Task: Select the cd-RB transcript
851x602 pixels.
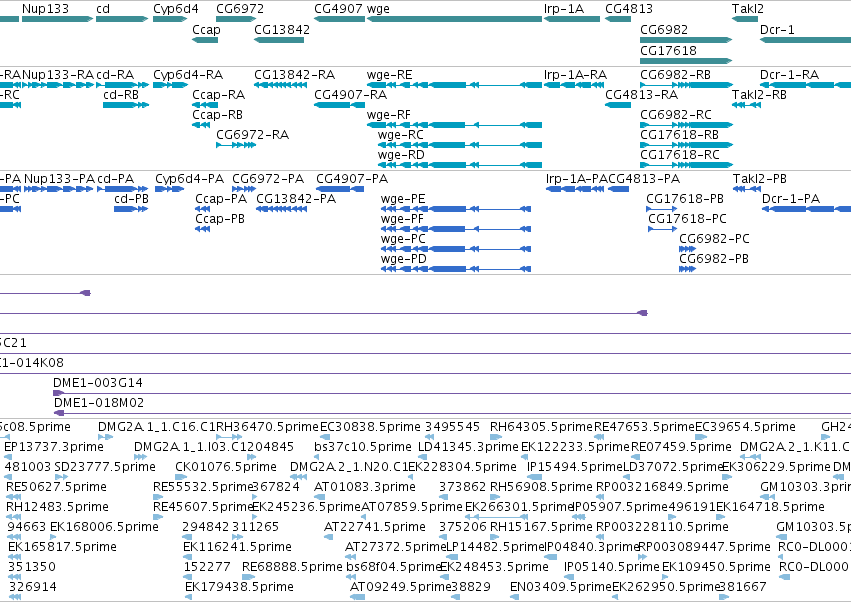Action: click(126, 105)
